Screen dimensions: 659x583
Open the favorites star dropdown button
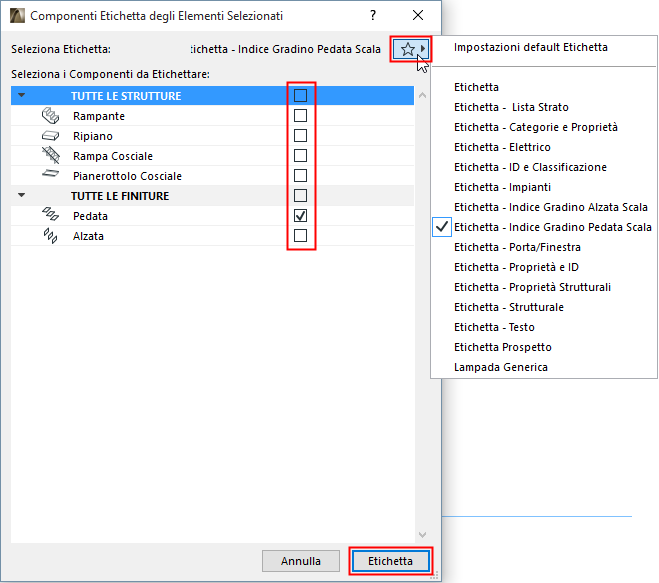411,49
